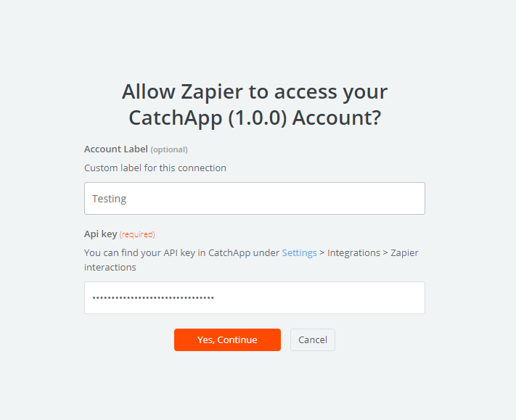This screenshot has height=420, width=516.
Task: Click the masked dots inside the Api key field
Action: pyautogui.click(x=153, y=298)
